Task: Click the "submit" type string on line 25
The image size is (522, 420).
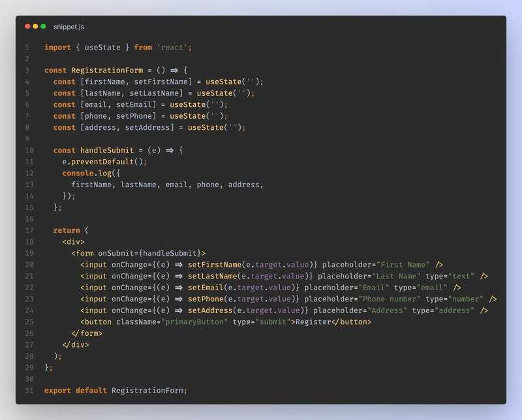Action: pyautogui.click(x=273, y=322)
